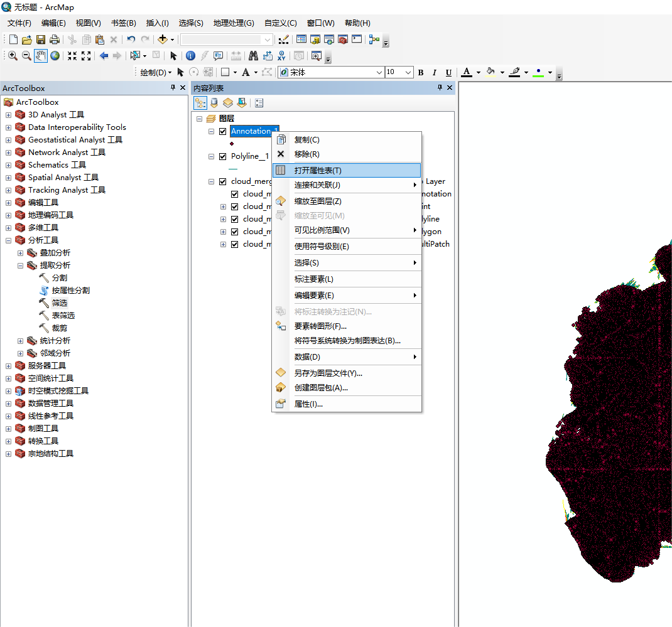Click the Print toolbar icon
This screenshot has height=627, width=672.
tap(55, 40)
